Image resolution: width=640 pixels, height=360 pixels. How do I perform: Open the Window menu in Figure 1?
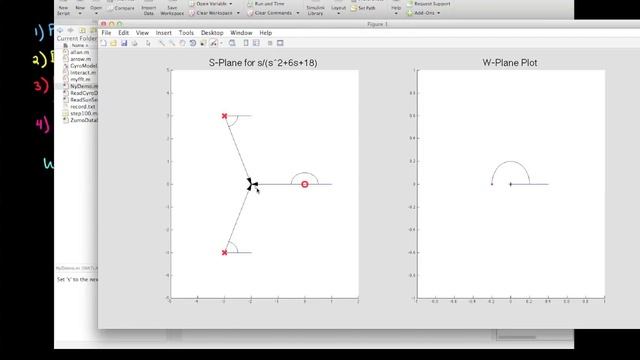tap(241, 33)
